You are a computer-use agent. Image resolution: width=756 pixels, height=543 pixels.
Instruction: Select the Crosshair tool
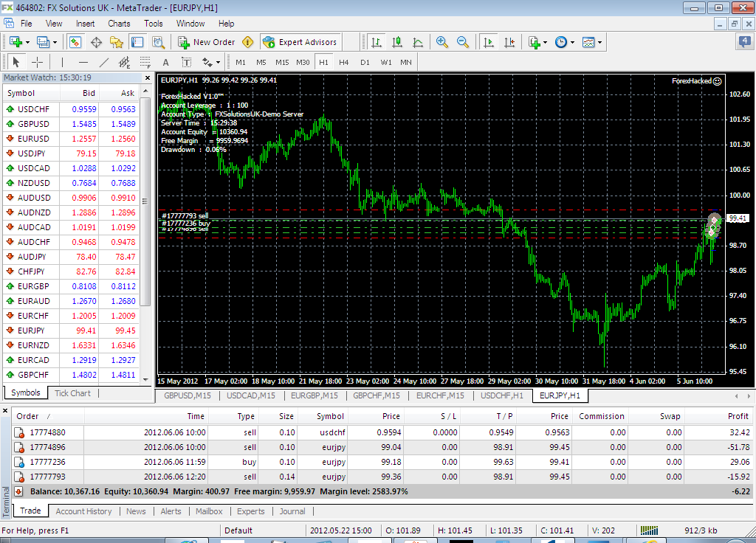point(37,62)
